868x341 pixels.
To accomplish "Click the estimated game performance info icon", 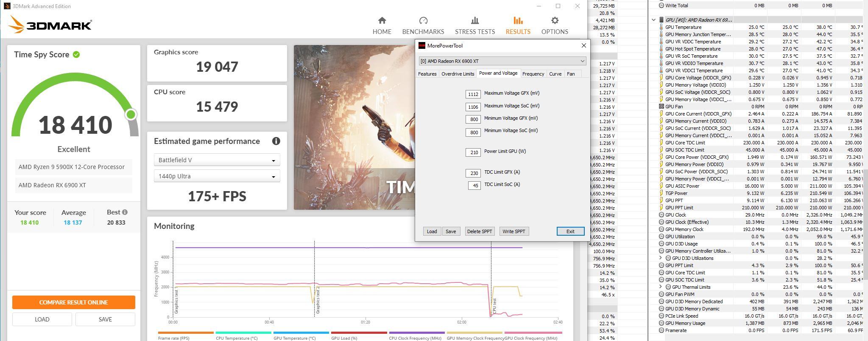I will (x=276, y=141).
